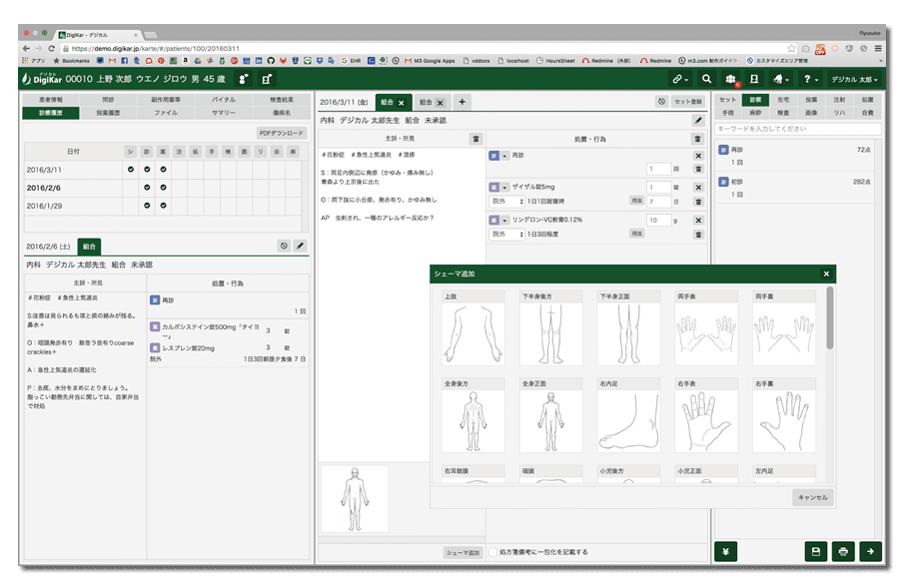The height and width of the screenshot is (588, 911).
Task: Switch to the バイタル tab
Action: [224, 100]
